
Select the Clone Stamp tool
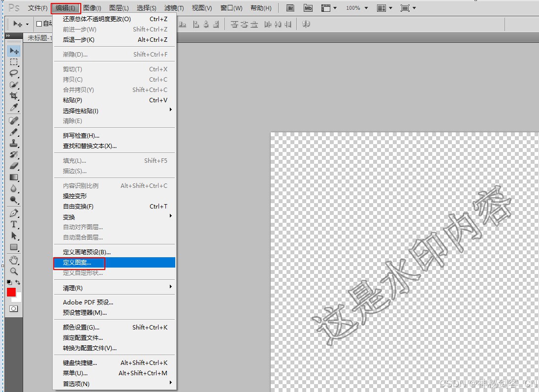[14, 143]
